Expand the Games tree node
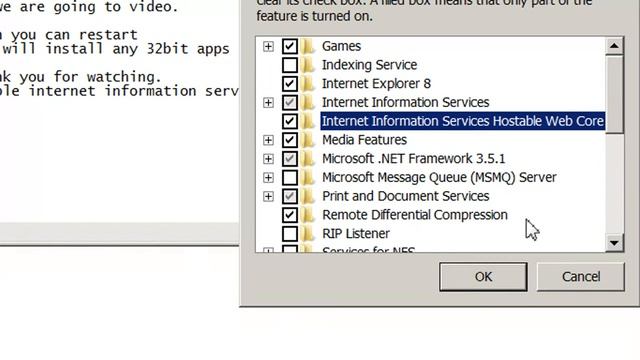640x360 pixels. point(268,47)
